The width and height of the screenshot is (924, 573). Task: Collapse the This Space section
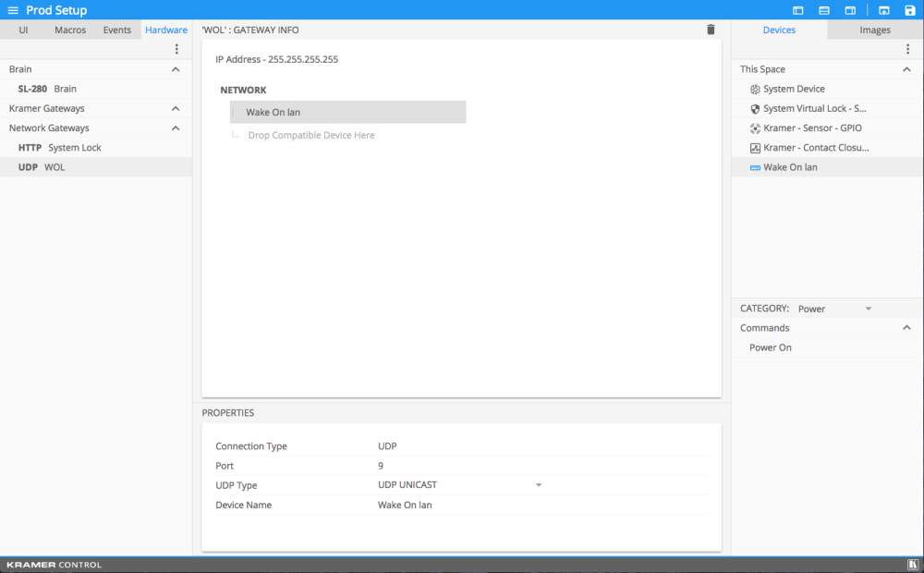tap(906, 69)
